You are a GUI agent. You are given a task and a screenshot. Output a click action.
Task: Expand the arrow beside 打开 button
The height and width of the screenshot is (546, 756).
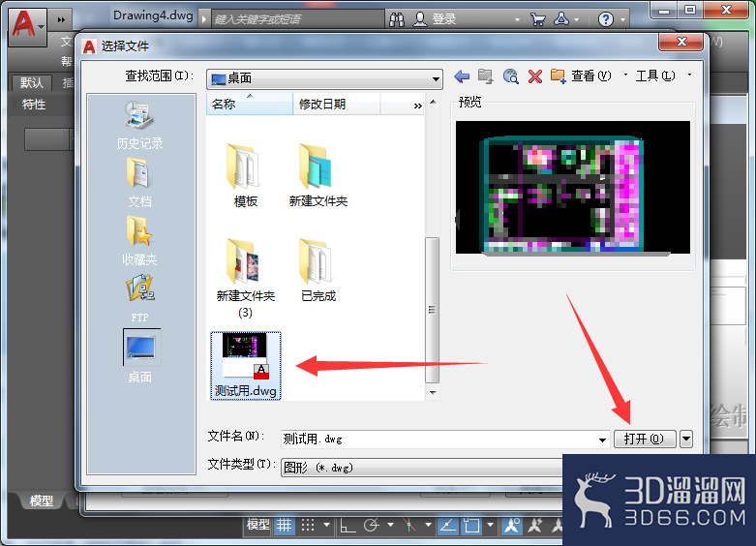point(686,439)
